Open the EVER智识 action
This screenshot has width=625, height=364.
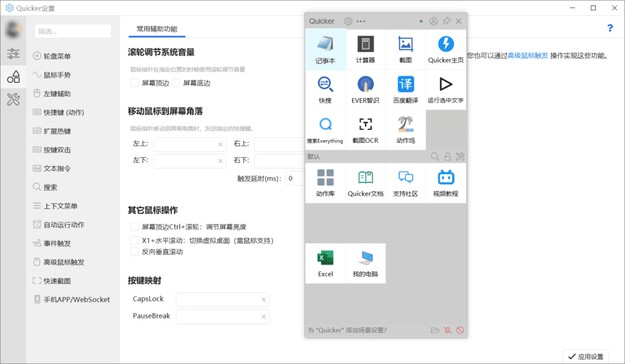(366, 90)
